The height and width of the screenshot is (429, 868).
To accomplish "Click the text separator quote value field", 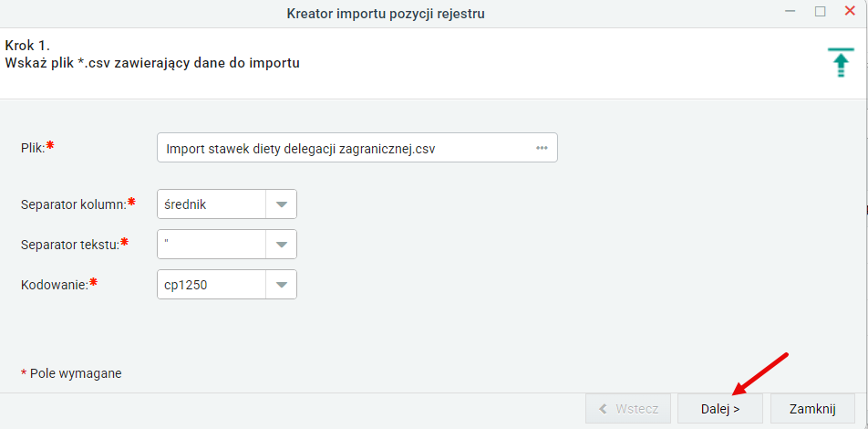I will tap(212, 244).
